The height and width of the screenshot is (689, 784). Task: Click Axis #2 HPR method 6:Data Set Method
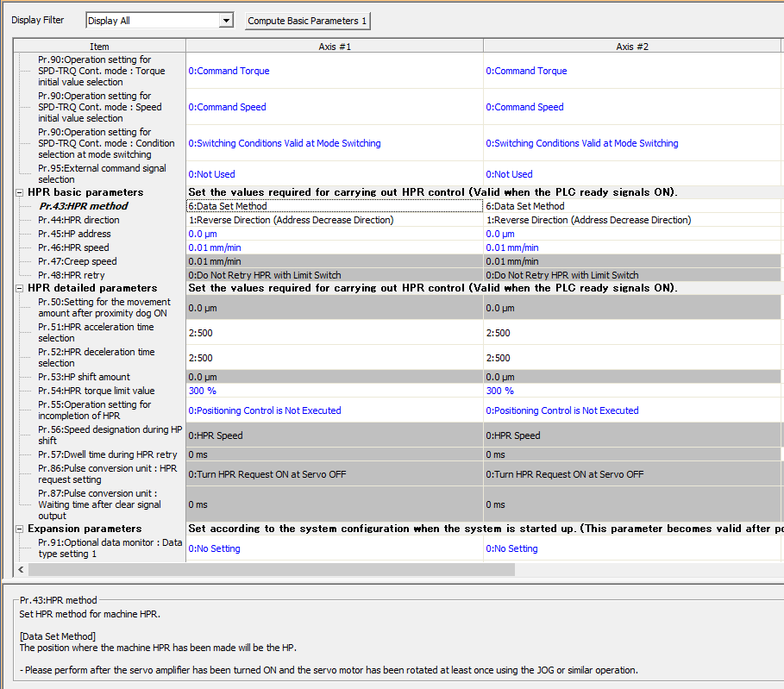tap(632, 206)
